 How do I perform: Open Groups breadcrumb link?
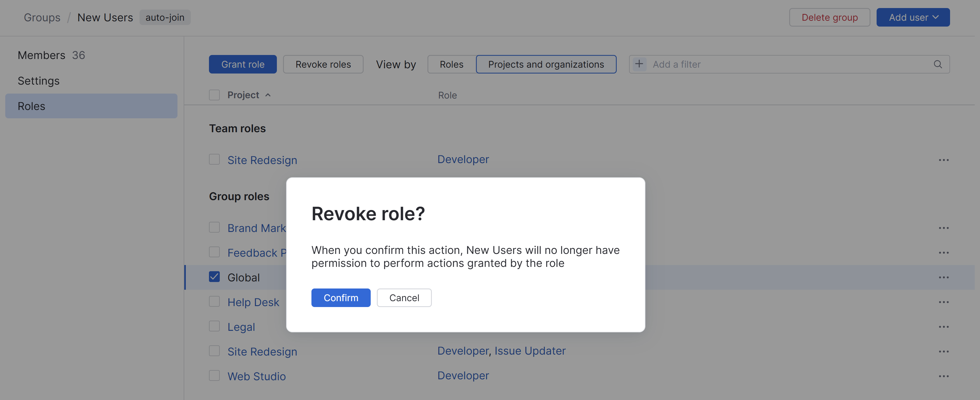(42, 18)
